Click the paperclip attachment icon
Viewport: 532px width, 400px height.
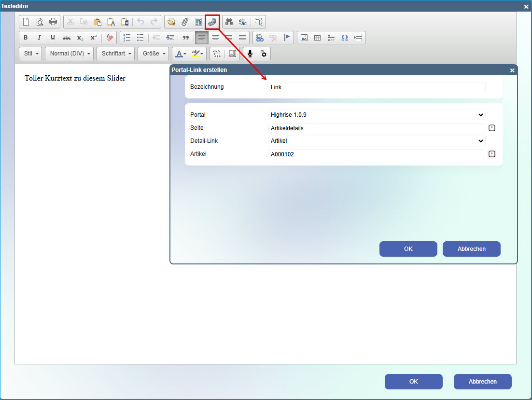185,22
